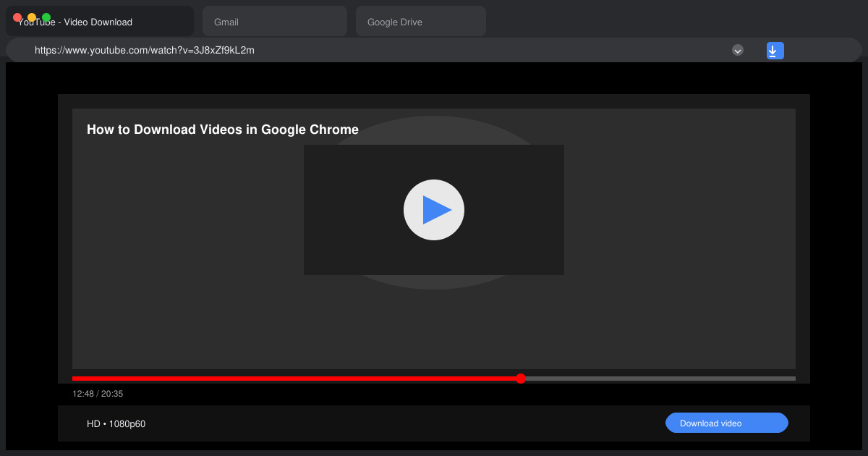This screenshot has height=456, width=868.
Task: Click the green maximize window button
Action: click(x=46, y=17)
